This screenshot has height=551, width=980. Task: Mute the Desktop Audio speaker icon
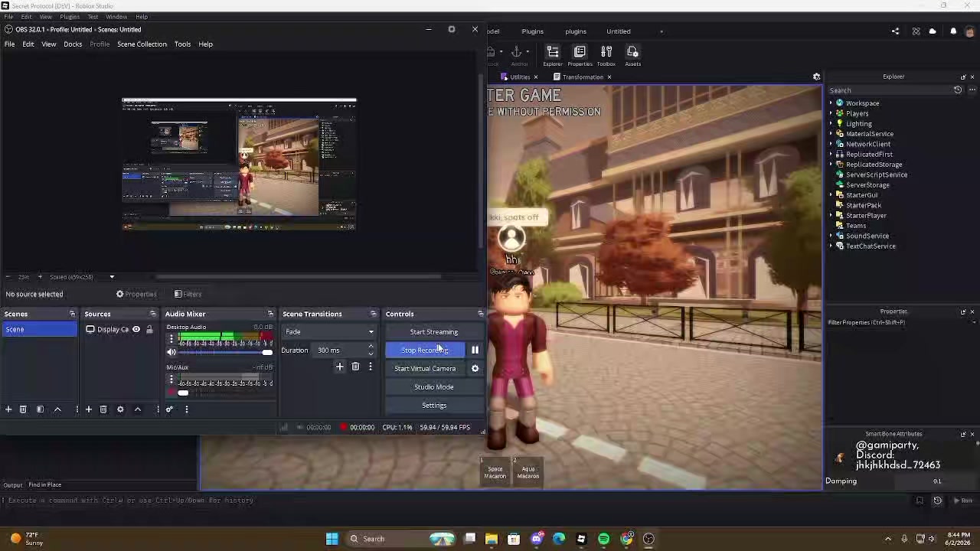coord(171,352)
